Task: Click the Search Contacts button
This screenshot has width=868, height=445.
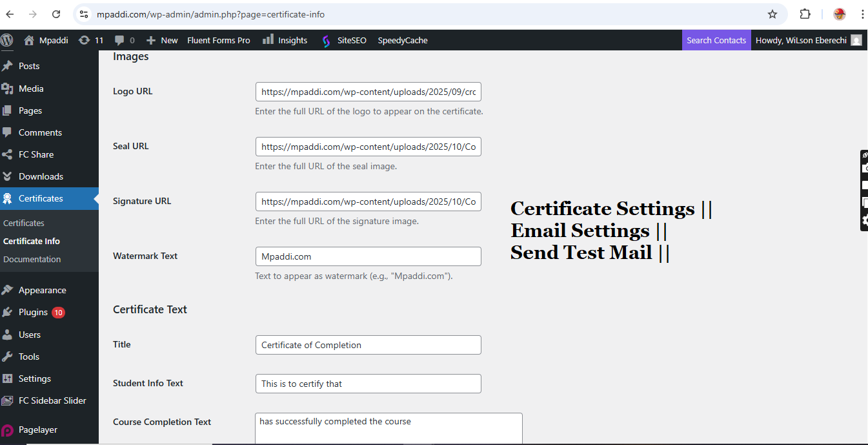Action: 716,40
